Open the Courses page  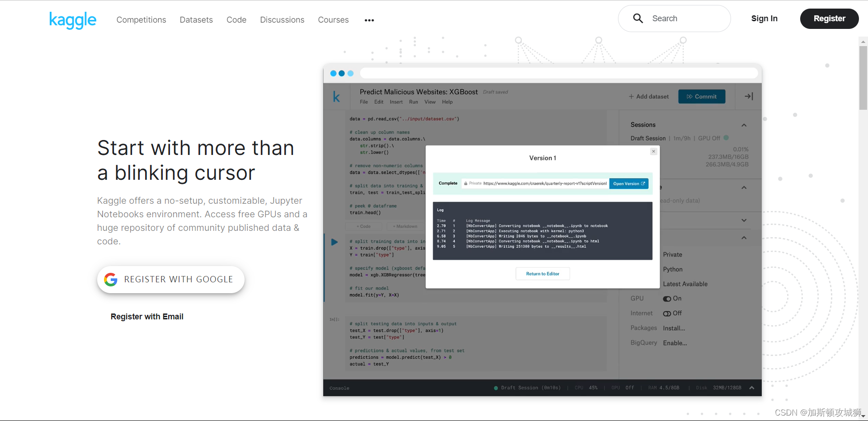pyautogui.click(x=333, y=20)
